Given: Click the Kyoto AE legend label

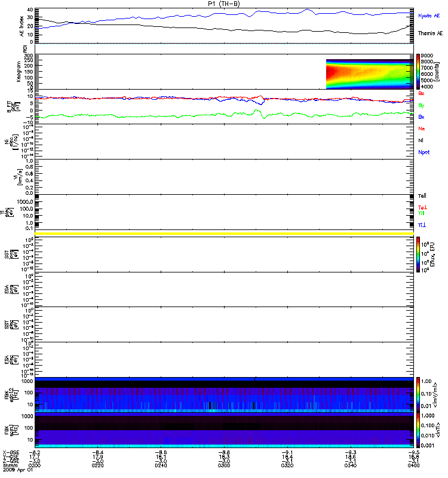Looking at the screenshot, I should 429,16.
